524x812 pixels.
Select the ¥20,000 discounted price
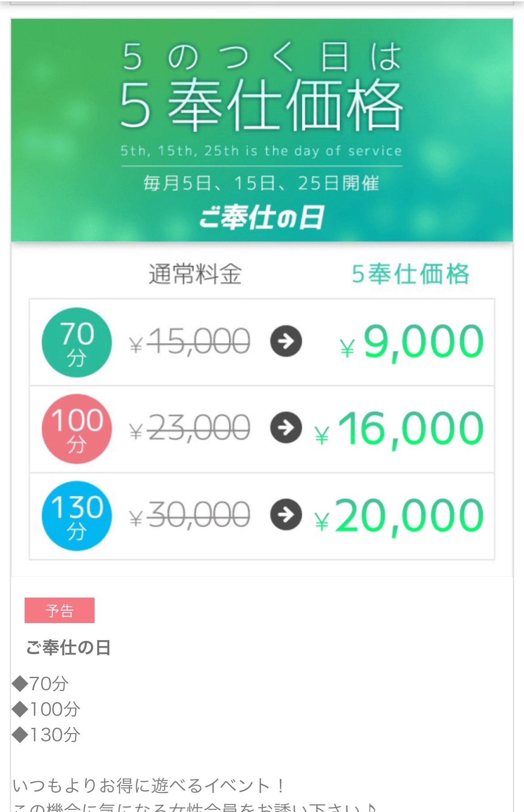pos(399,517)
